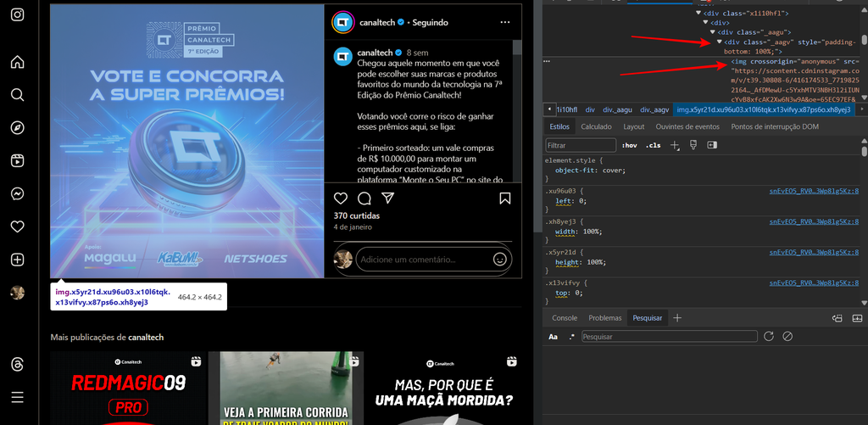Image resolution: width=868 pixels, height=425 pixels.
Task: Open the snEvEO5 stylesheet link for .xu96u03
Action: pyautogui.click(x=813, y=191)
